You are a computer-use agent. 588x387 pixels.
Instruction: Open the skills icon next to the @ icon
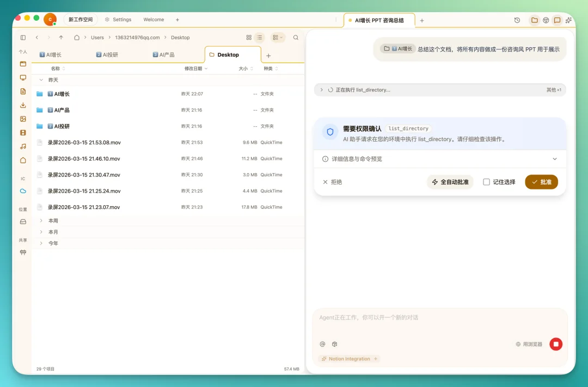[335, 344]
